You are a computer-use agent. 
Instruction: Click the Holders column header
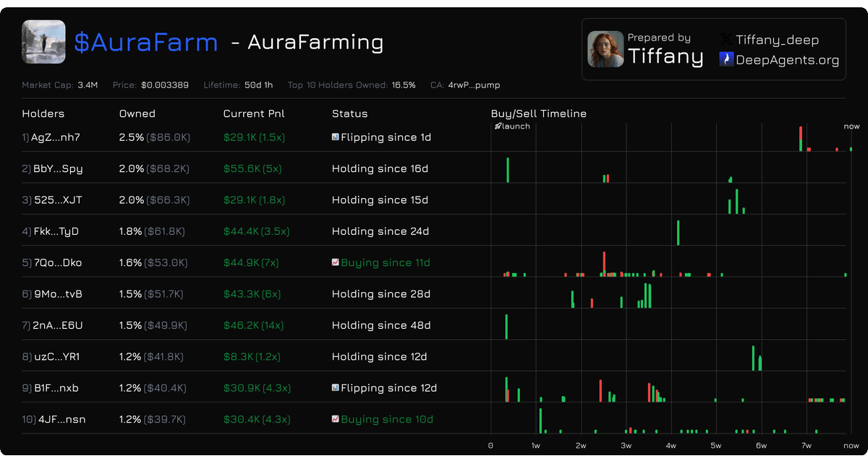[43, 113]
